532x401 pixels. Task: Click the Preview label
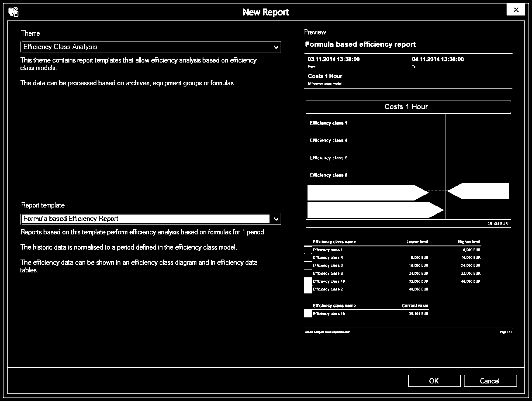315,32
